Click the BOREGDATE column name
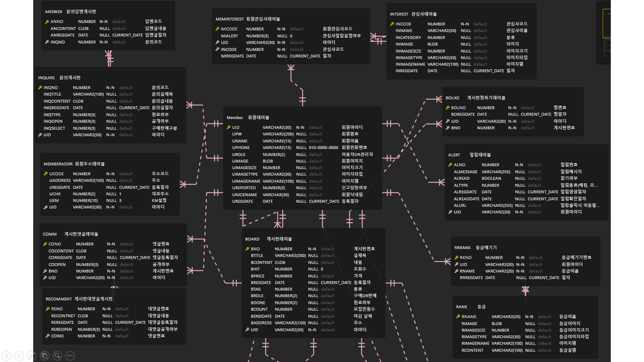This screenshot has height=362, width=644. coord(463,115)
